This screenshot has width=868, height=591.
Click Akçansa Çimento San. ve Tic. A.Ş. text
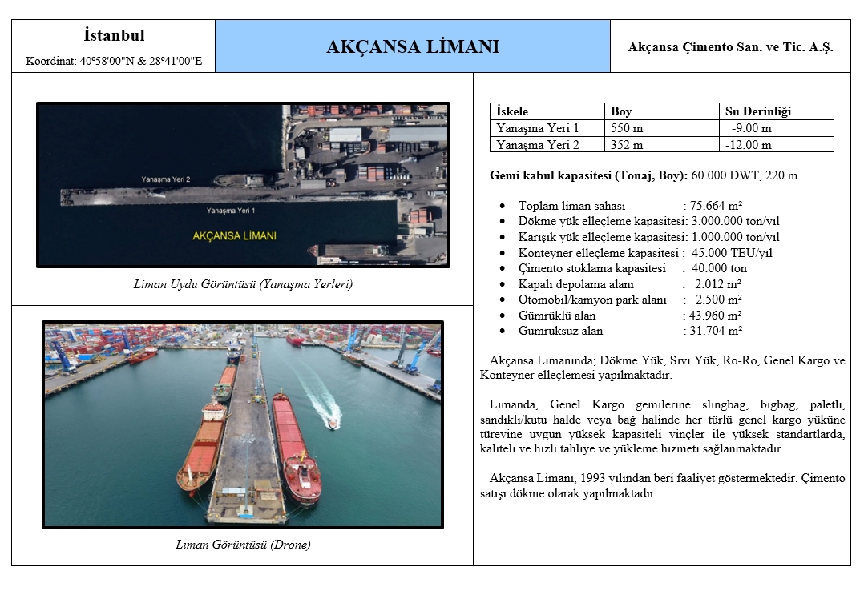tap(730, 47)
